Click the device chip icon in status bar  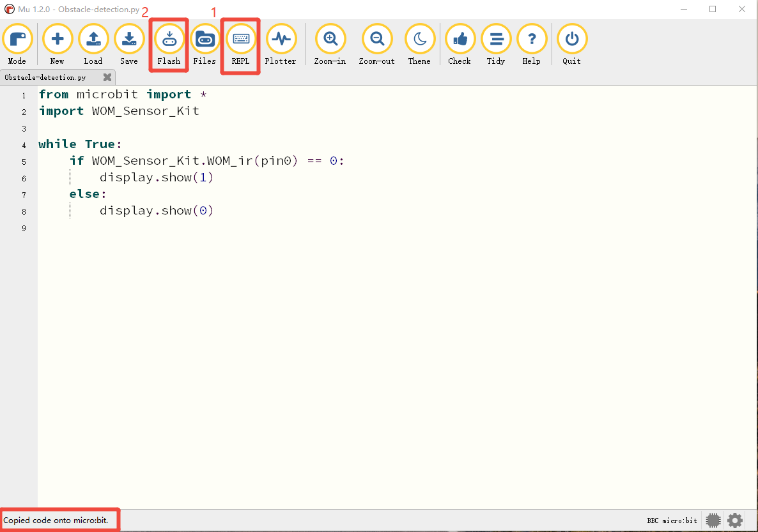[x=713, y=521]
